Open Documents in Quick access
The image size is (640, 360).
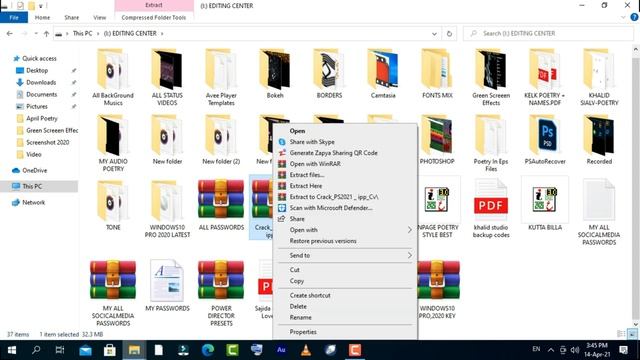42,94
